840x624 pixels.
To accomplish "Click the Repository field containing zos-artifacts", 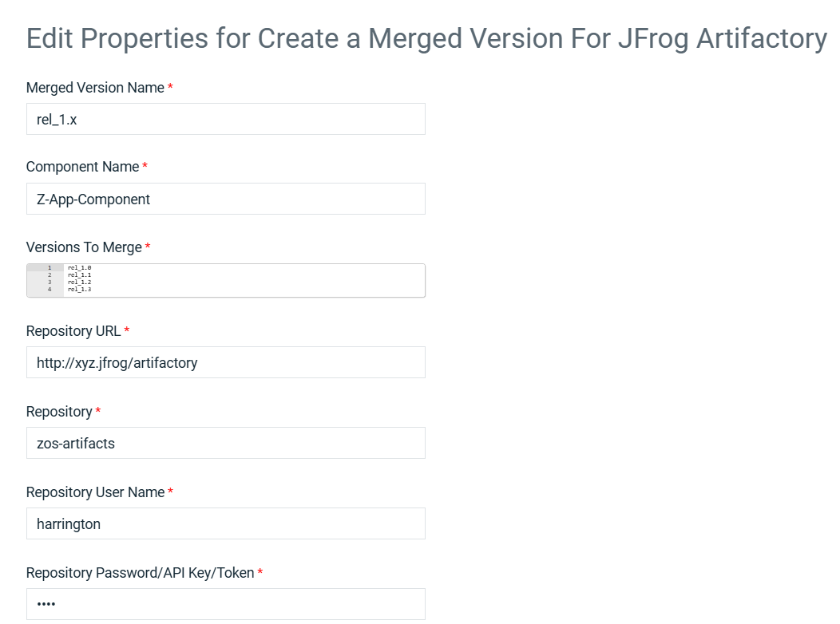I will click(x=225, y=443).
